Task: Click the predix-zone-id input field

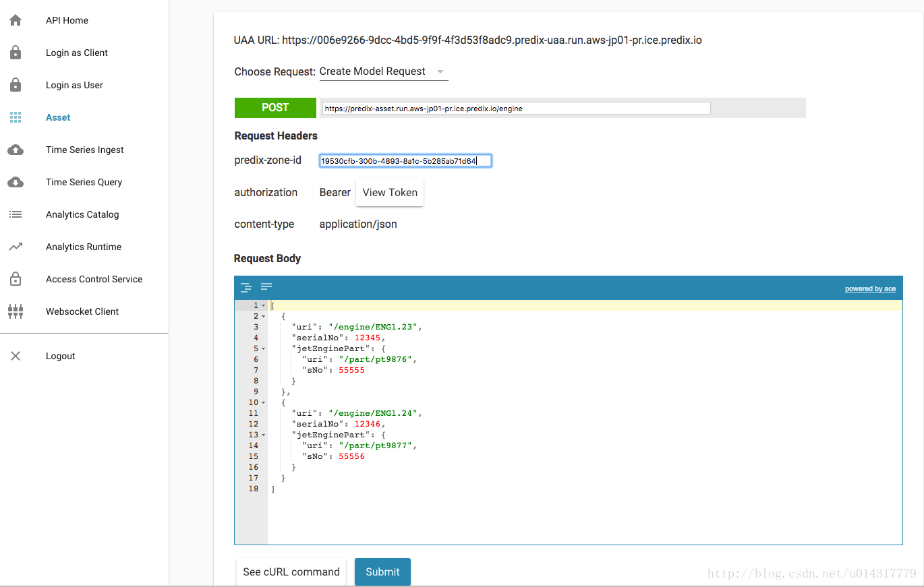Action: (x=405, y=160)
